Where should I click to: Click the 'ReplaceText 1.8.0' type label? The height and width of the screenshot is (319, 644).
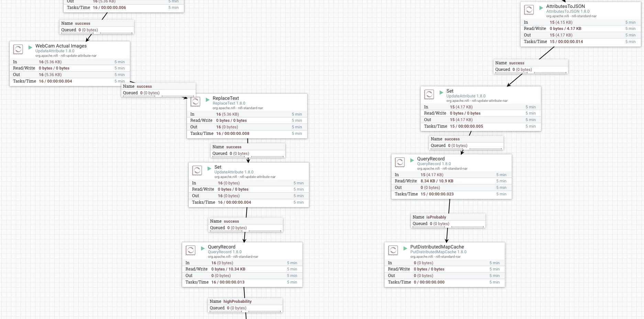[x=229, y=103]
